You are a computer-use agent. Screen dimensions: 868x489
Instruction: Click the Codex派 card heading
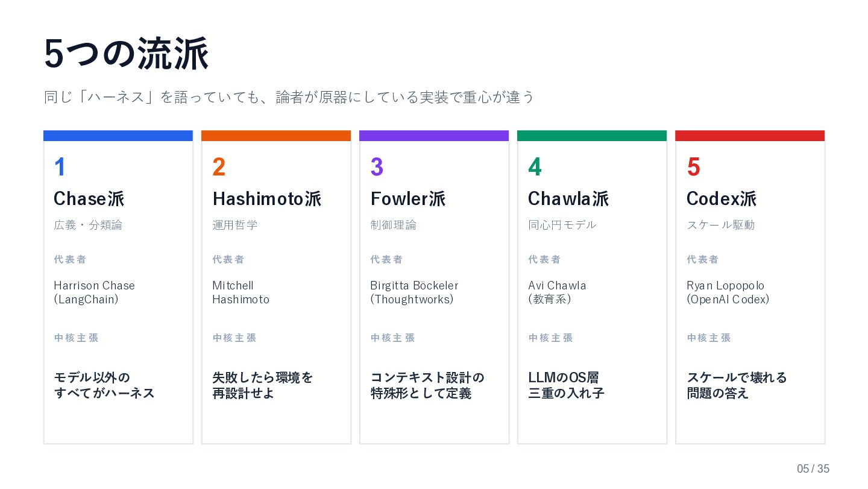coord(722,199)
